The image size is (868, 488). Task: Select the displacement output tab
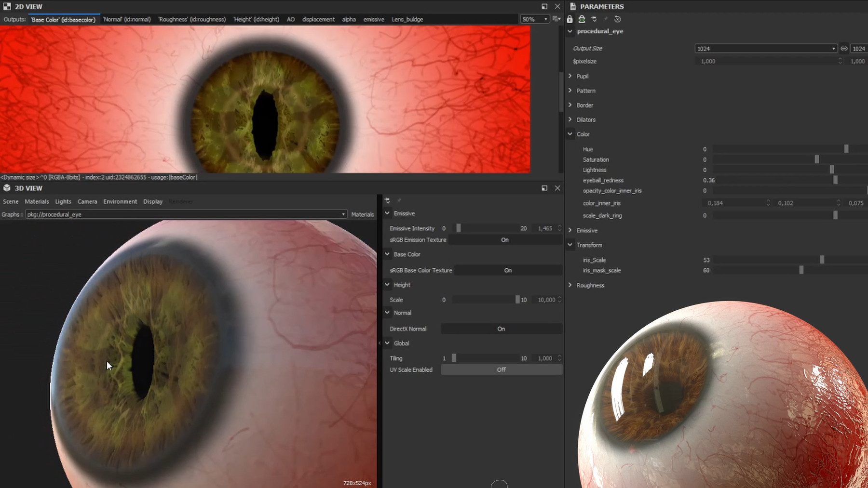click(x=318, y=19)
